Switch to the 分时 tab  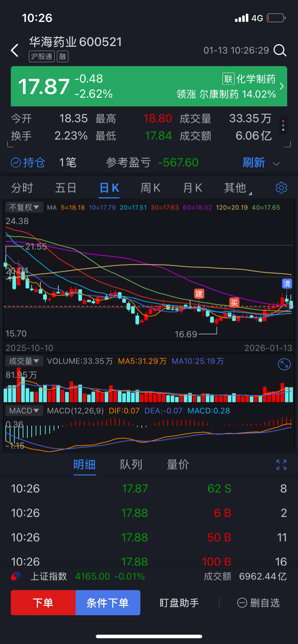click(x=22, y=188)
